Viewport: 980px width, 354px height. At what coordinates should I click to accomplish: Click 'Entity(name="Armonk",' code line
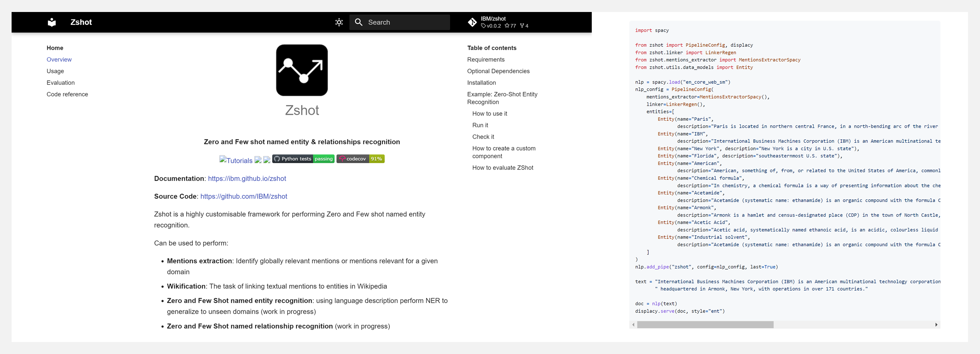[687, 208]
